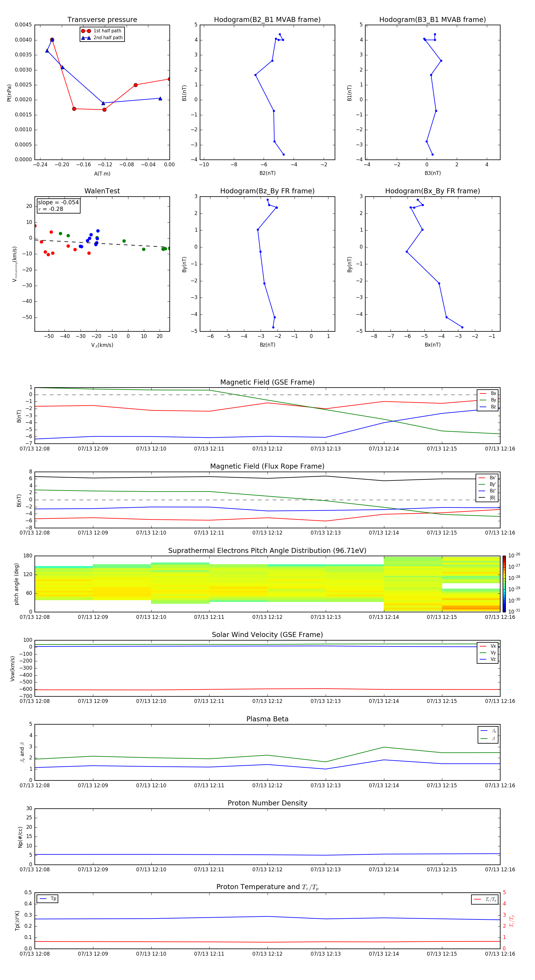Viewport: 535px width, 980px height.
Task: Click the 'WalenTest' plot title
Action: click(102, 191)
